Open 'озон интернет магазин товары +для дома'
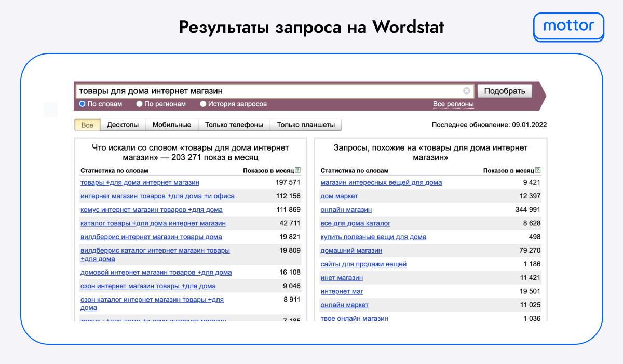Image resolution: width=623 pixels, height=364 pixels. [148, 286]
